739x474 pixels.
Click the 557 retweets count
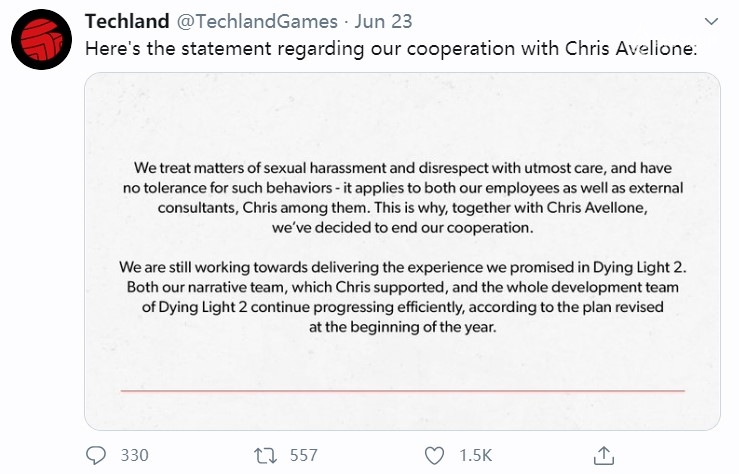click(303, 455)
